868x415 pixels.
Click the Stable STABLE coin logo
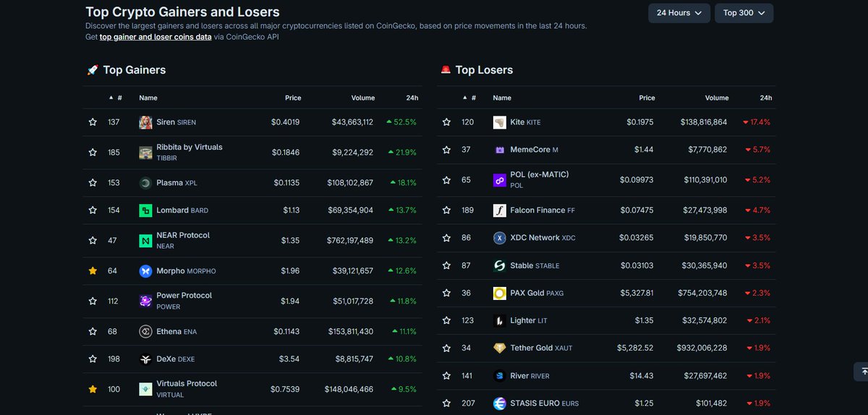point(499,265)
